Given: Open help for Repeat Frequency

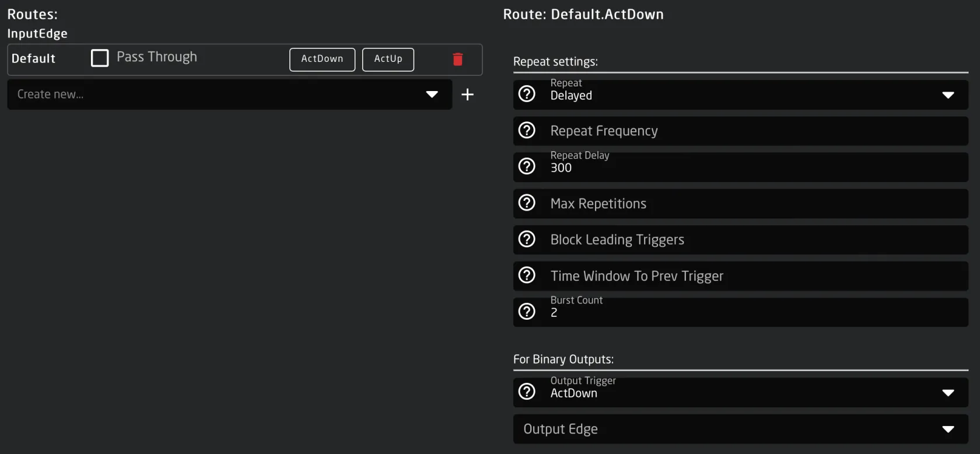Looking at the screenshot, I should pyautogui.click(x=527, y=130).
